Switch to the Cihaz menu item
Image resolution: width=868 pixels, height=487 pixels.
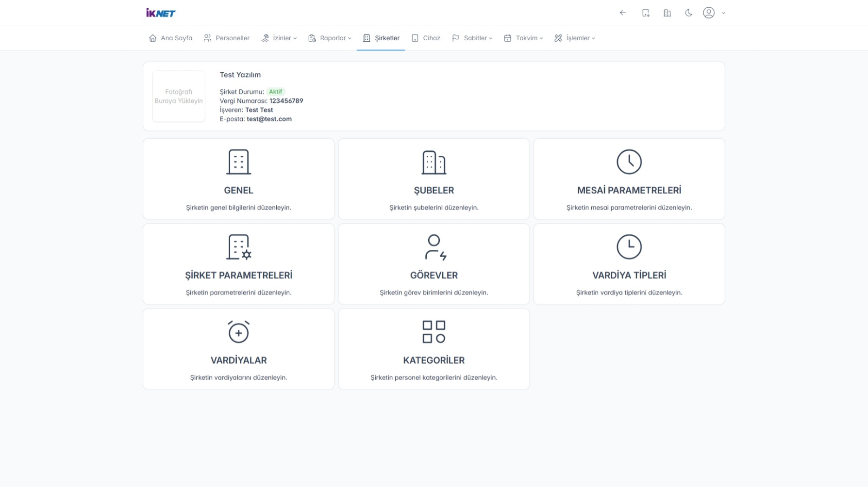tap(426, 38)
